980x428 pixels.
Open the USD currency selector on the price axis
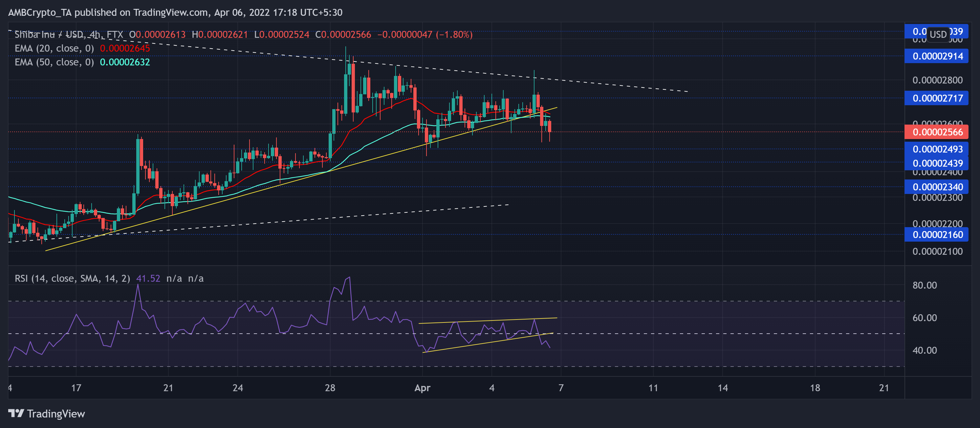(x=939, y=34)
